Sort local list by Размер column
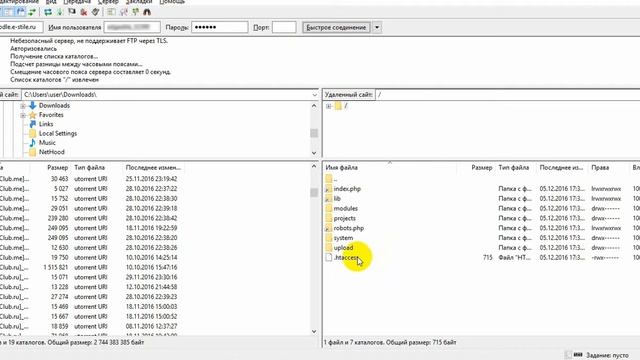The height and width of the screenshot is (360, 640). 57,168
